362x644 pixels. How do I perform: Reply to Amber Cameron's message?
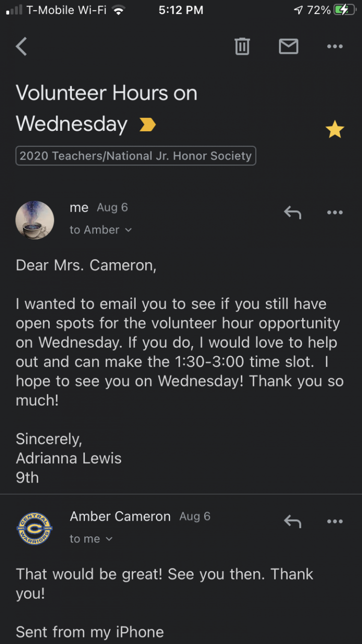point(292,522)
